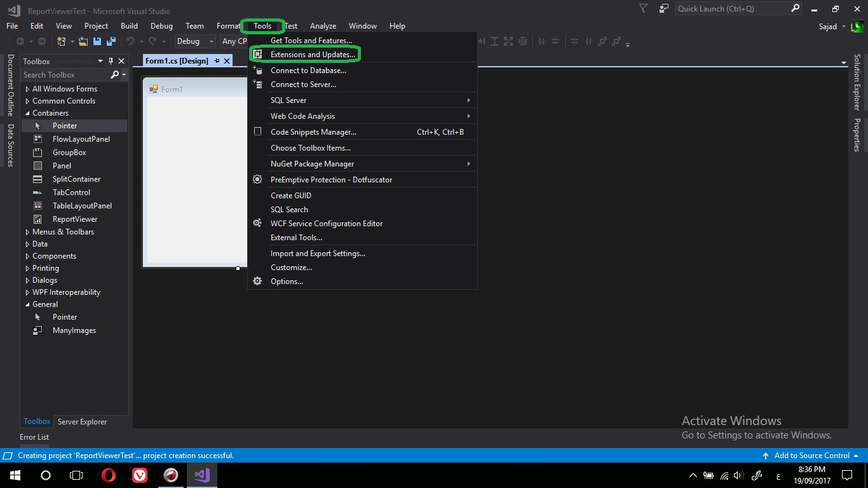Open the Properties side tab
Screen dimensions: 868x488
(x=857, y=135)
